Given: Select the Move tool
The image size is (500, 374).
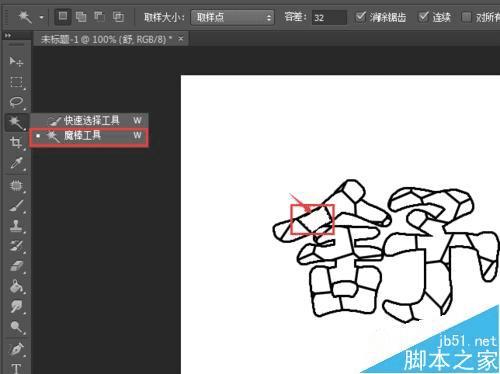Looking at the screenshot, I should click(x=16, y=62).
